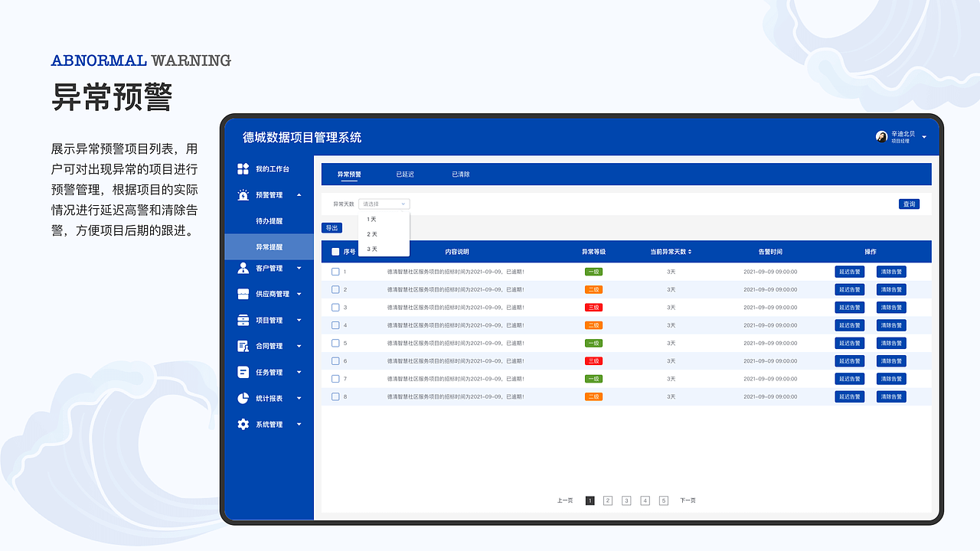This screenshot has width=980, height=551.
Task: Check the checkbox for row 5
Action: point(335,343)
